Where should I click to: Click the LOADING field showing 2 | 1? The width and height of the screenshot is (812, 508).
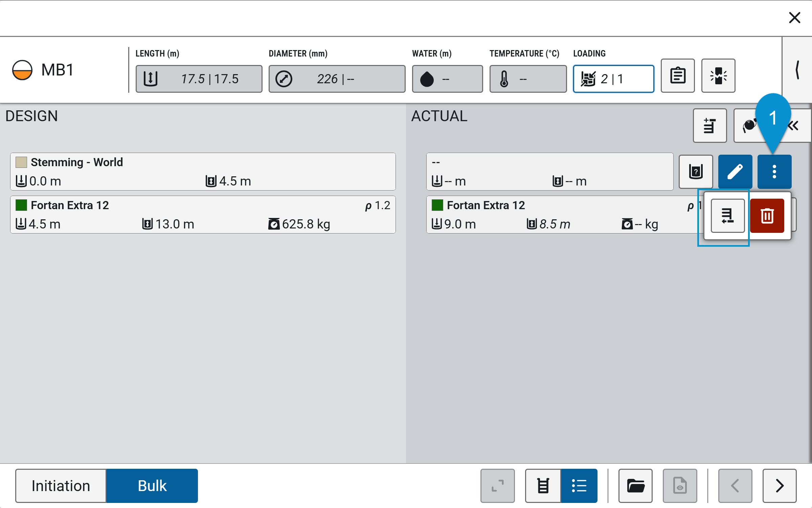[613, 79]
